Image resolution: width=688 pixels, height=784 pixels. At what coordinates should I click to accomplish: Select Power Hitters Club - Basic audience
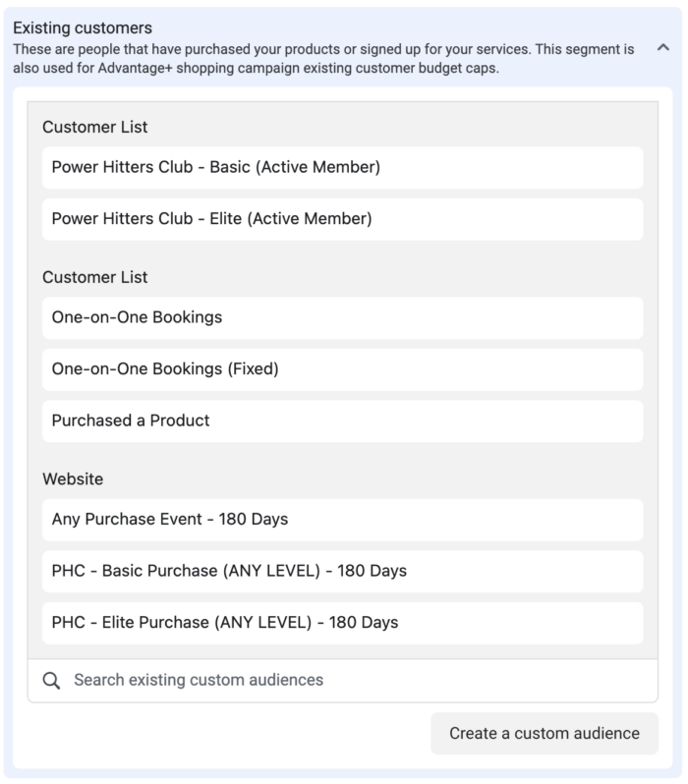343,167
